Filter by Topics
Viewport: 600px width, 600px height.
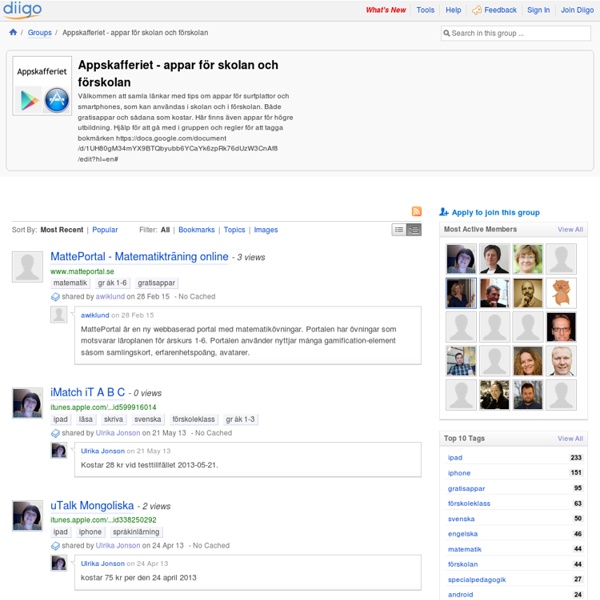point(234,230)
